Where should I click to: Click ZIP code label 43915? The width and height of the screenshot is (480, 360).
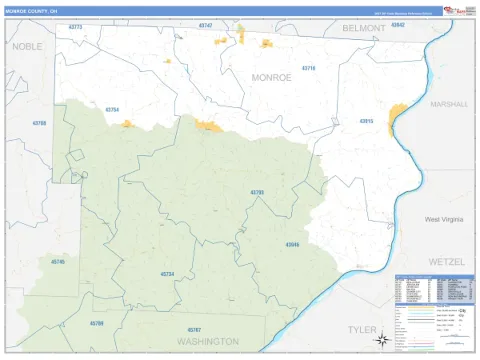pos(366,121)
